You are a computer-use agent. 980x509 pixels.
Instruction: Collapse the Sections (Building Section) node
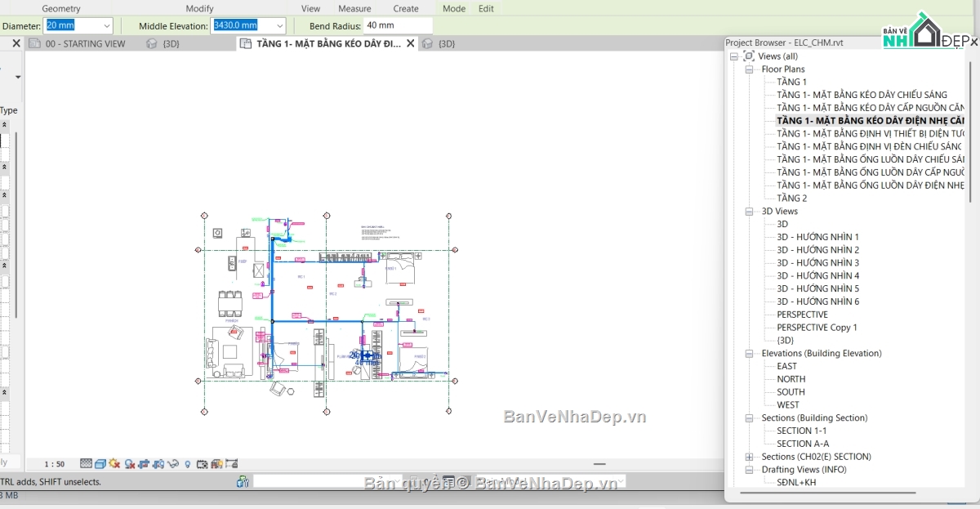click(x=749, y=418)
